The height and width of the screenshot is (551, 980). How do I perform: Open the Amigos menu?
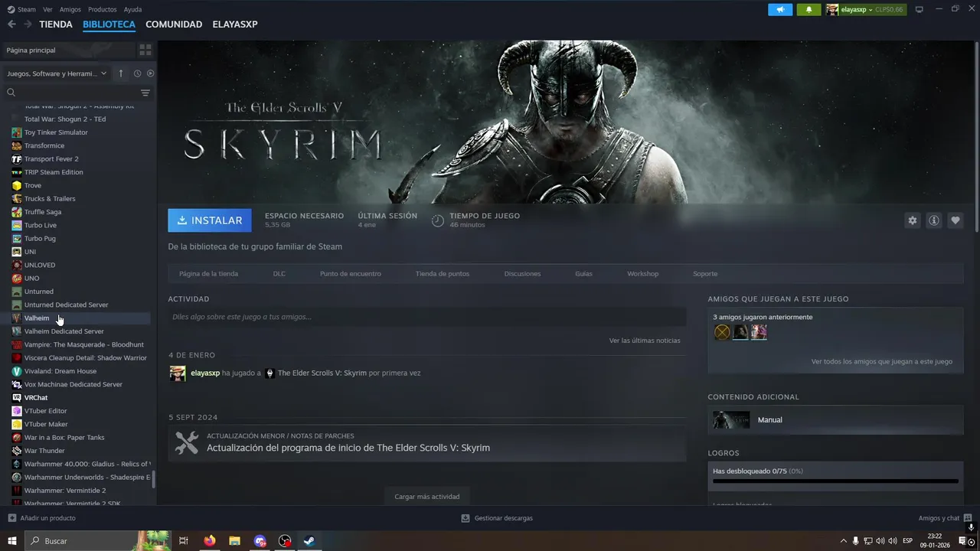(70, 10)
